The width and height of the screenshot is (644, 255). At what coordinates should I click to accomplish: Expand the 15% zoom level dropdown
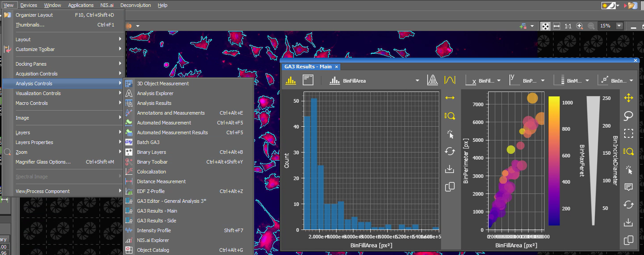(619, 26)
